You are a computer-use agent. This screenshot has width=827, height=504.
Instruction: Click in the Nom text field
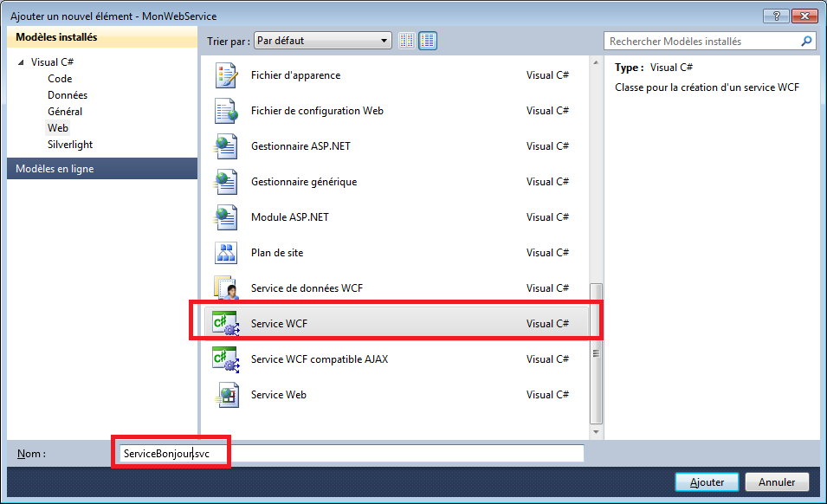[352, 454]
